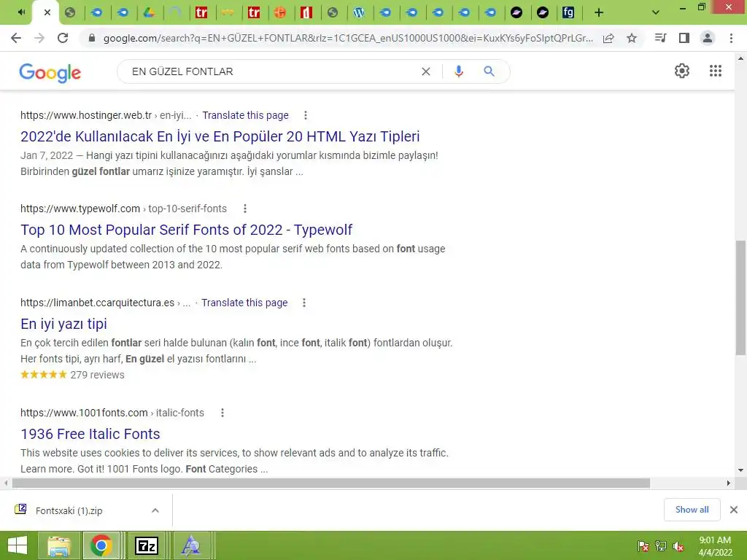Close the downloads bar
Viewport: 747px width, 560px height.
pos(734,510)
